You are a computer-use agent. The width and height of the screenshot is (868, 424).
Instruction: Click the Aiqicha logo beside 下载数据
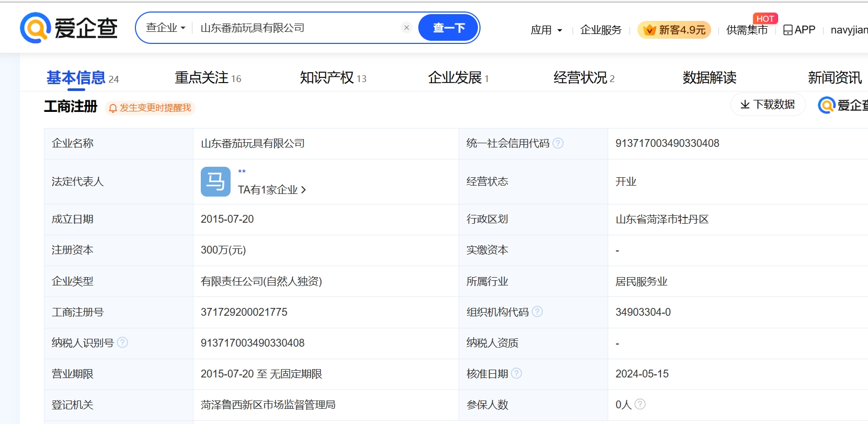point(843,105)
